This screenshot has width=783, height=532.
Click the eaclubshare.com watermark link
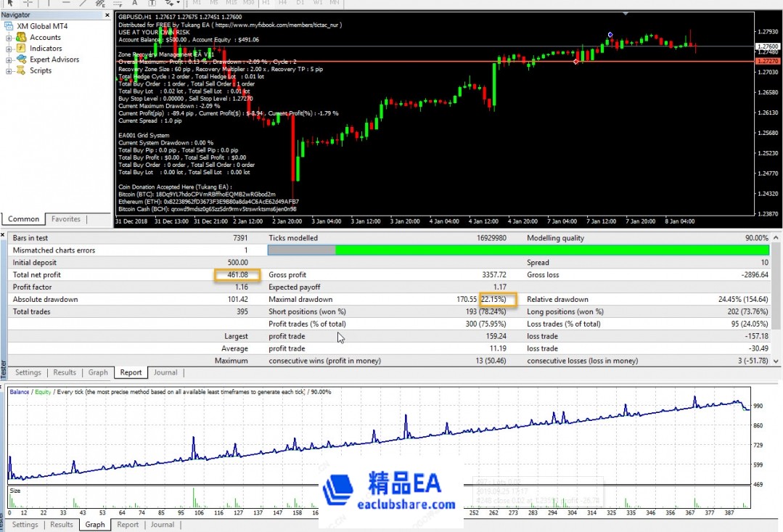406,505
